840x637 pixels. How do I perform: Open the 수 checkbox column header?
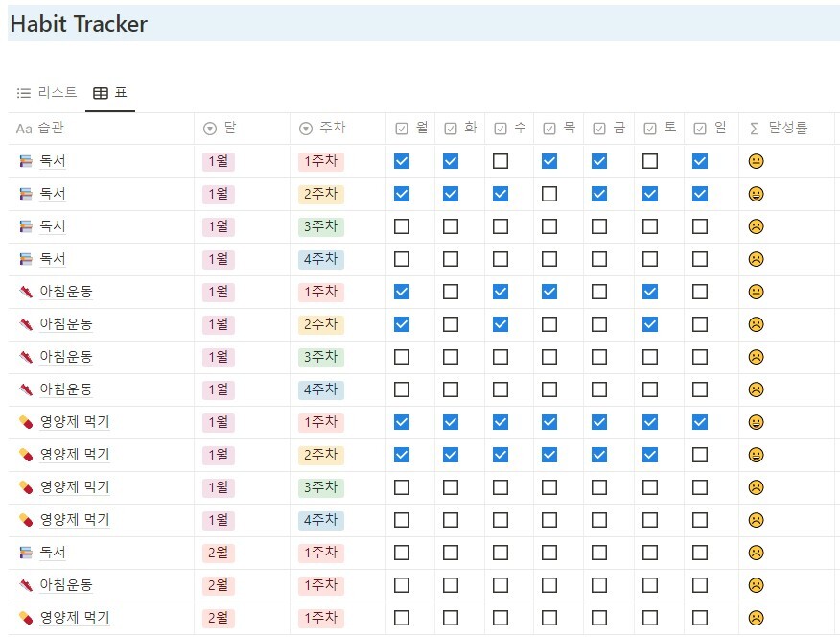(x=509, y=129)
